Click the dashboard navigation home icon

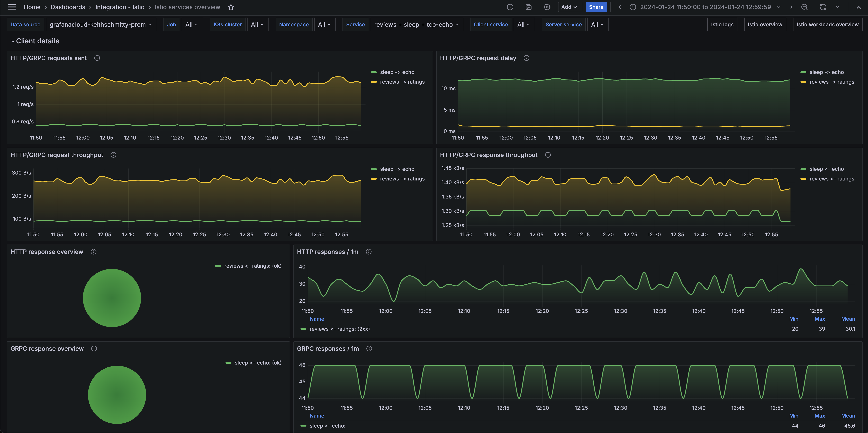(32, 7)
